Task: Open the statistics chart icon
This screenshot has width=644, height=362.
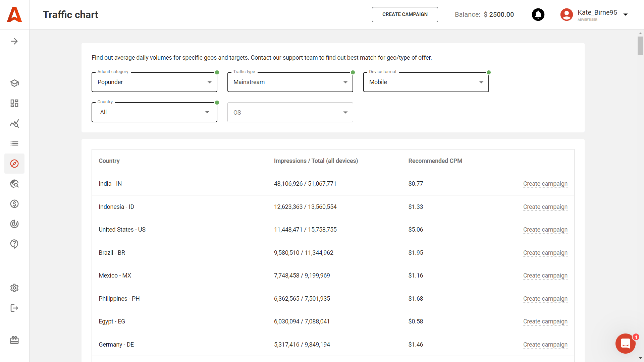Action: point(14,123)
